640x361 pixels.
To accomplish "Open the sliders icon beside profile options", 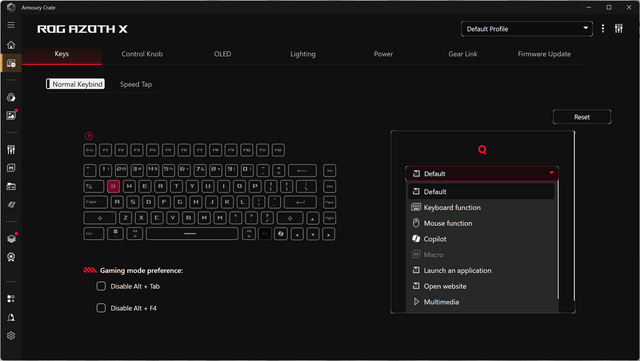I will [x=619, y=29].
